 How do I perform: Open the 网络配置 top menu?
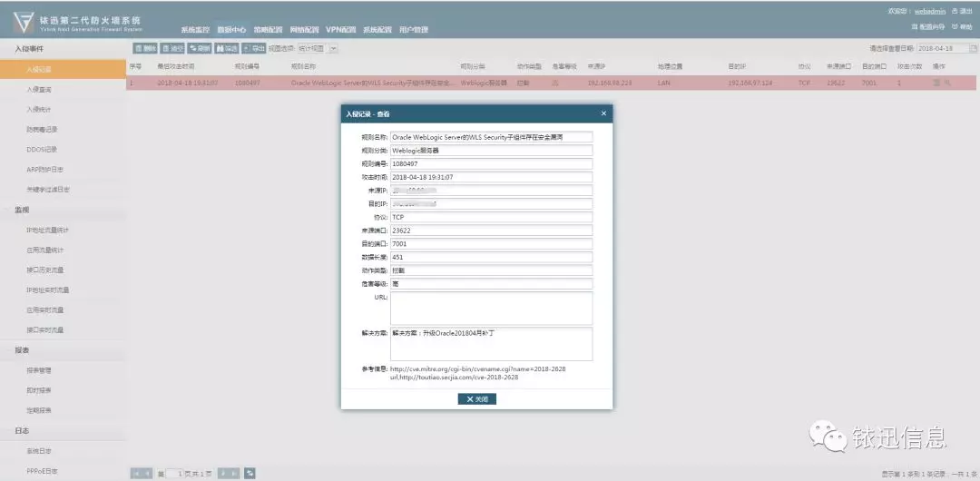pos(304,29)
